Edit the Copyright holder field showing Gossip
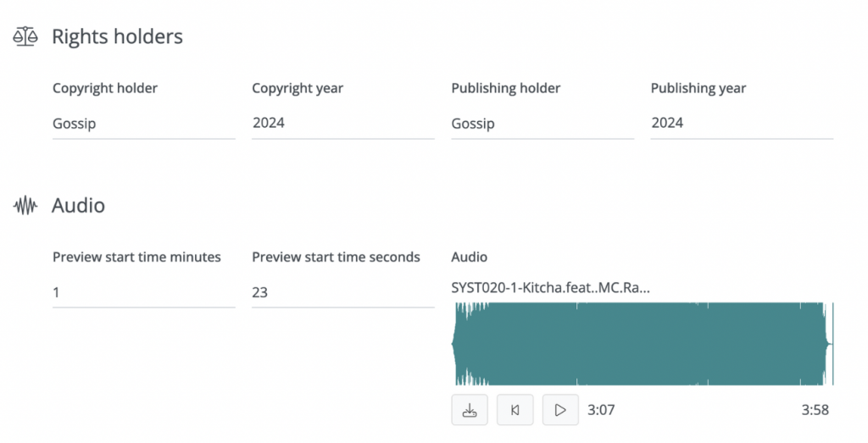This screenshot has height=443, width=868. [144, 124]
